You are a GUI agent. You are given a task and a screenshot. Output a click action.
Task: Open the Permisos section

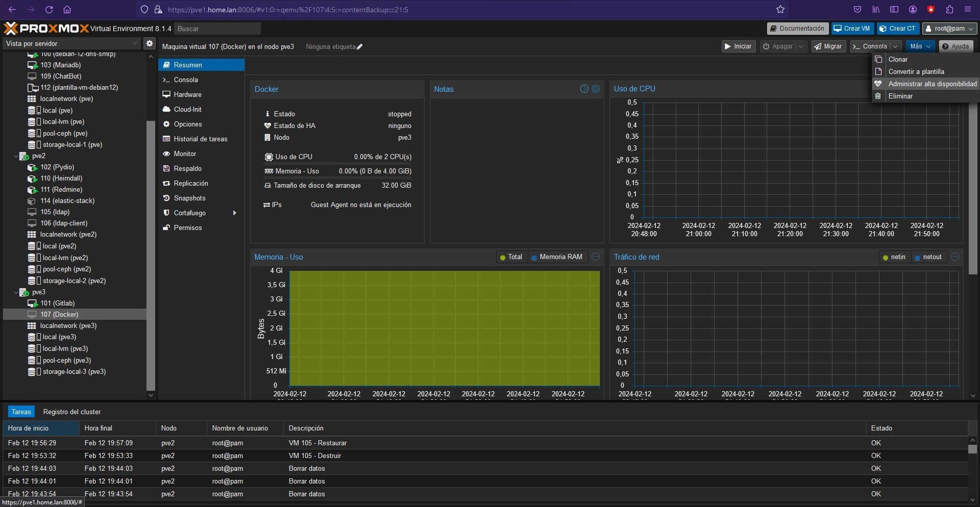pyautogui.click(x=201, y=227)
